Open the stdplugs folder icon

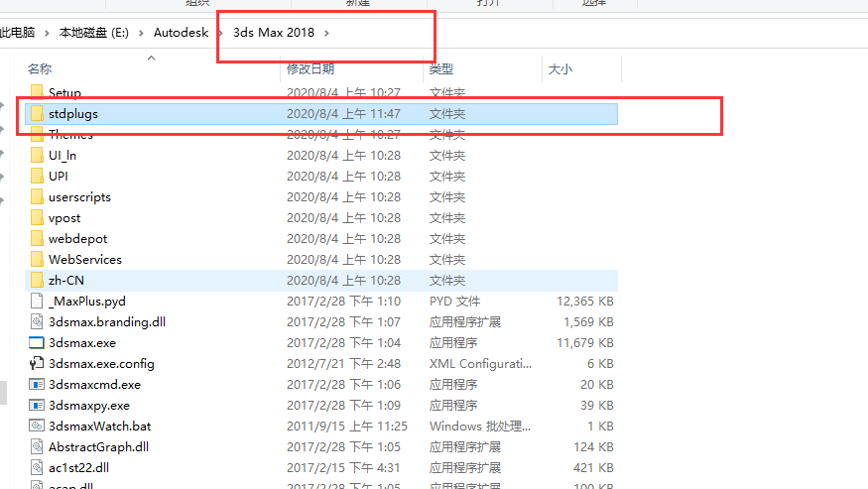pyautogui.click(x=37, y=113)
